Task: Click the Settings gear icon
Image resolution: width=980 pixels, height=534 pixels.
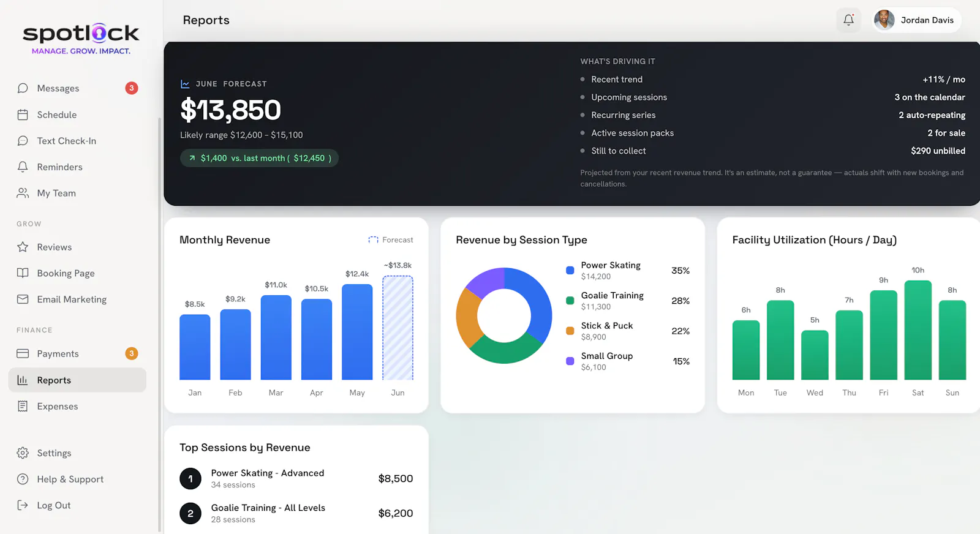Action: click(23, 453)
